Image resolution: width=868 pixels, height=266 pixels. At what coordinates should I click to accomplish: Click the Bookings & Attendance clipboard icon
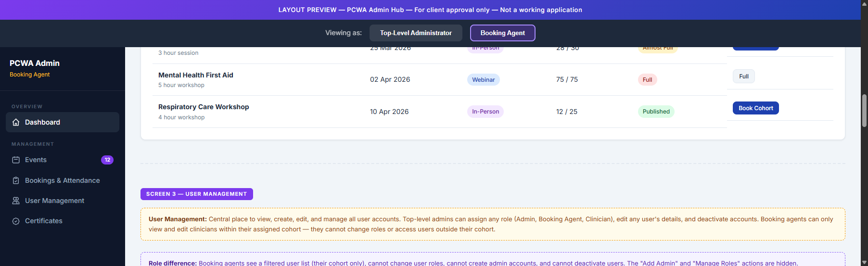tap(16, 180)
